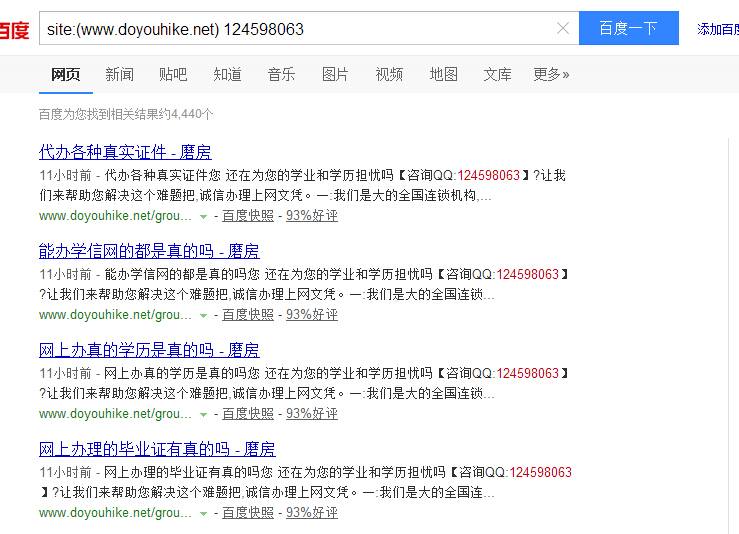Open the 知道 tab
This screenshot has height=534, width=739.
click(x=227, y=74)
